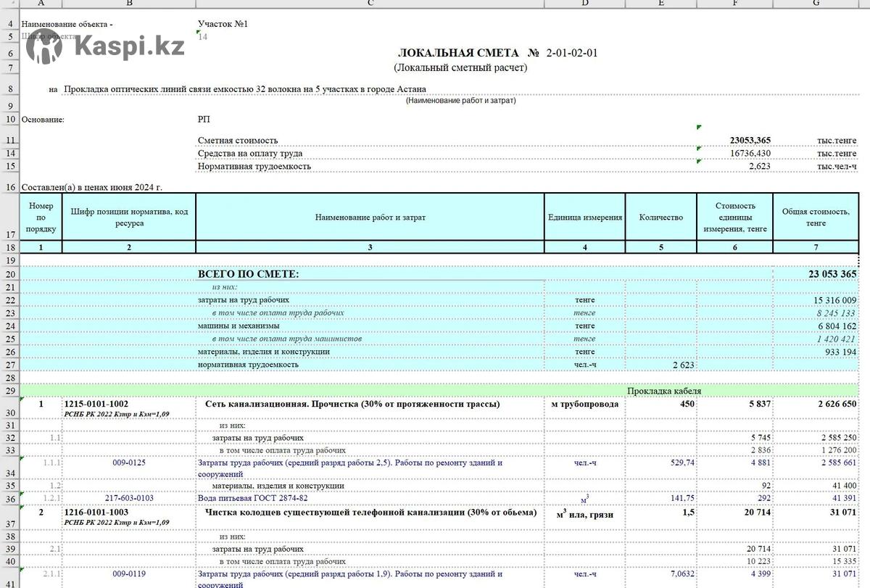The width and height of the screenshot is (870, 588).
Task: Click the ЛОКАЛЬНАЯ СМЕТА title cell
Action: (460, 53)
